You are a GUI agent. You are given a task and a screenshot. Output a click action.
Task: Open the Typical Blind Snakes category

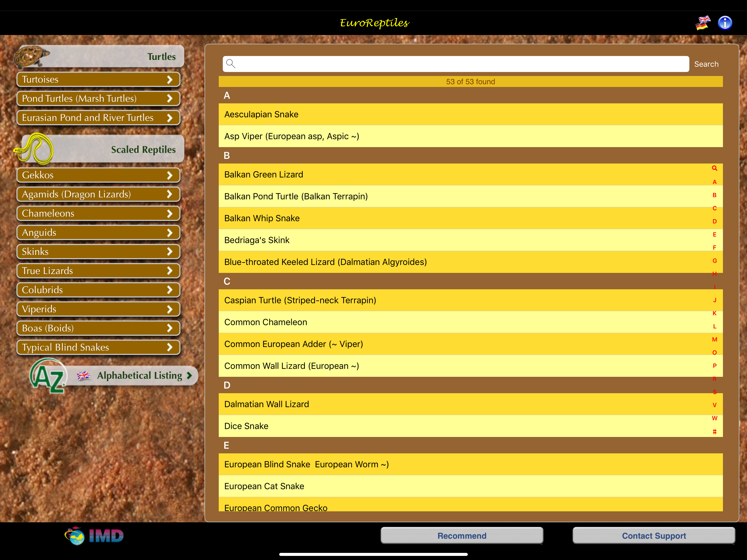click(x=98, y=347)
